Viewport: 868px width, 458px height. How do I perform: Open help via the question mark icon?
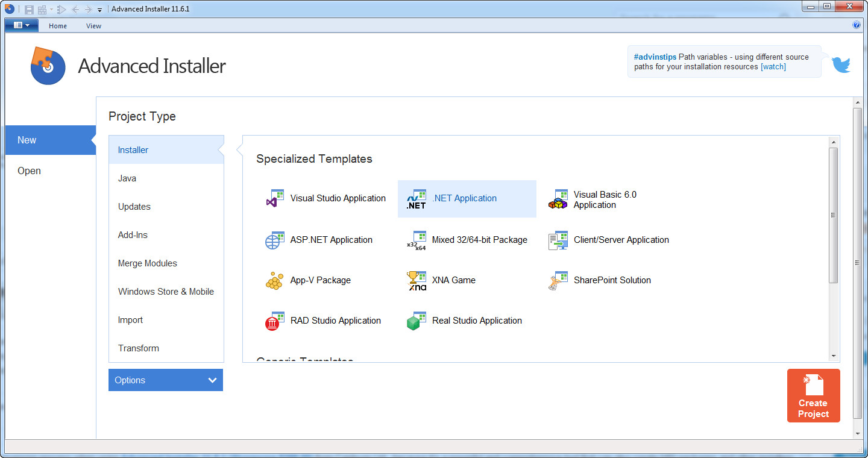857,25
